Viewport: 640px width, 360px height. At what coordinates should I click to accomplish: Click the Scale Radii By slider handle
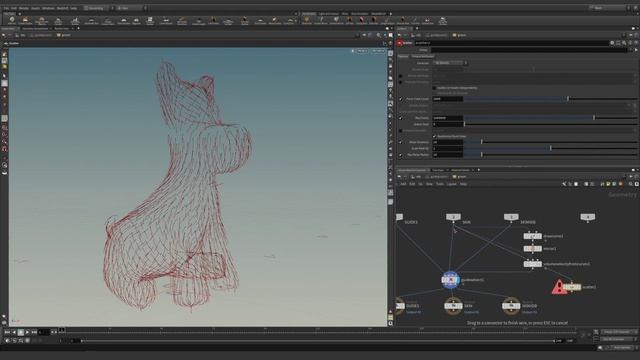point(551,149)
